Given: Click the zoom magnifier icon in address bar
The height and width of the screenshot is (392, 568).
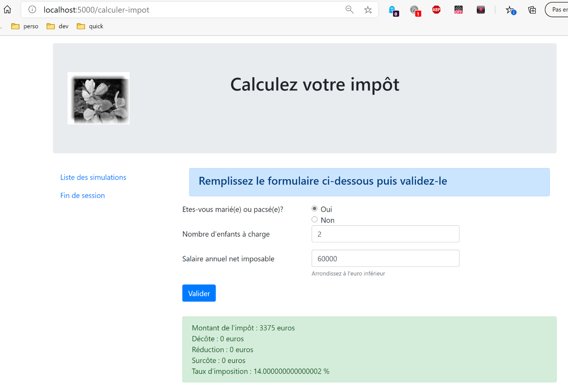Looking at the screenshot, I should pos(349,10).
